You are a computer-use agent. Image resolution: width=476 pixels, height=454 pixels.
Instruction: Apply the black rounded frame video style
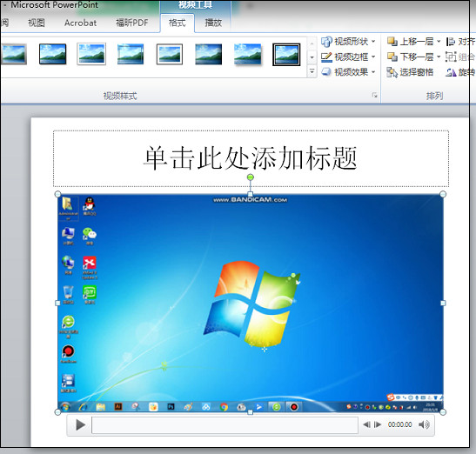[x=52, y=54]
